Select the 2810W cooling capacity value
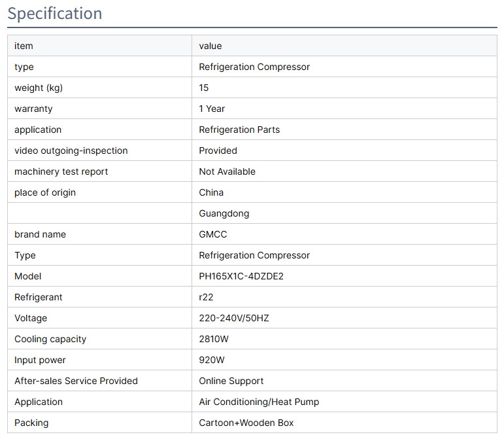 point(214,339)
